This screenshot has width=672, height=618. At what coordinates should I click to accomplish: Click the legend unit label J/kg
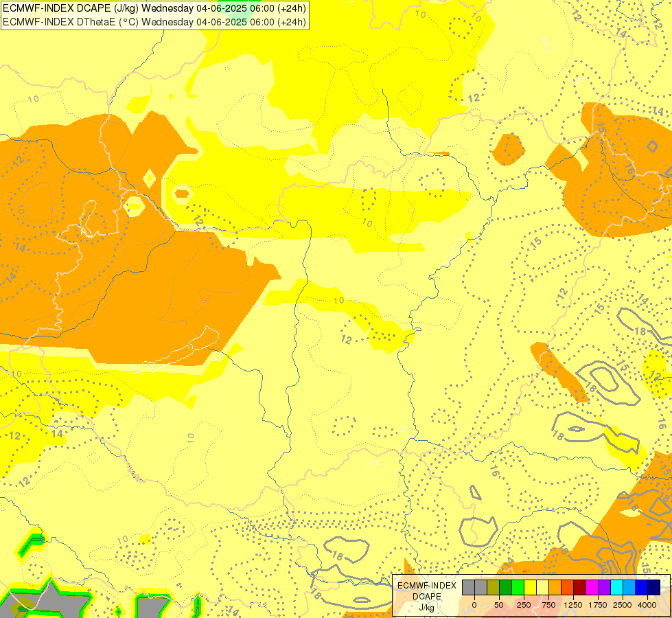pyautogui.click(x=426, y=608)
